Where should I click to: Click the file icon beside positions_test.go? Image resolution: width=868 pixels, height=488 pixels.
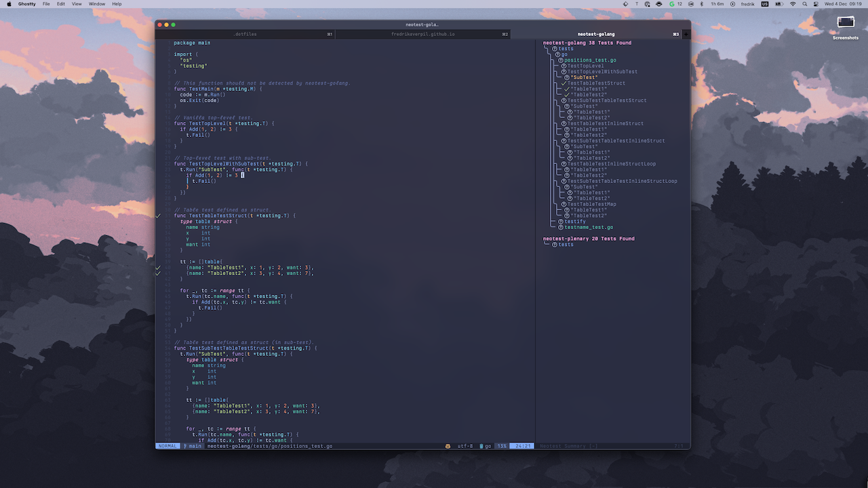[x=561, y=61]
